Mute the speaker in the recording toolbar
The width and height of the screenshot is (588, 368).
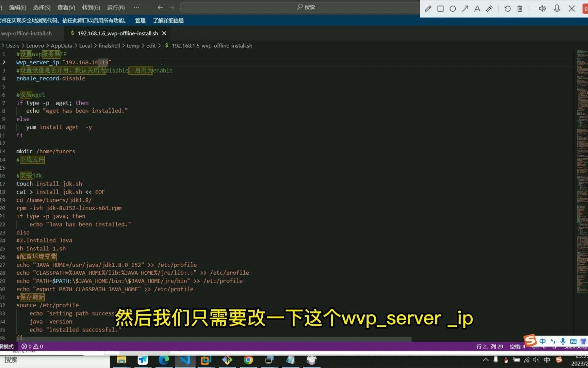coord(542,9)
